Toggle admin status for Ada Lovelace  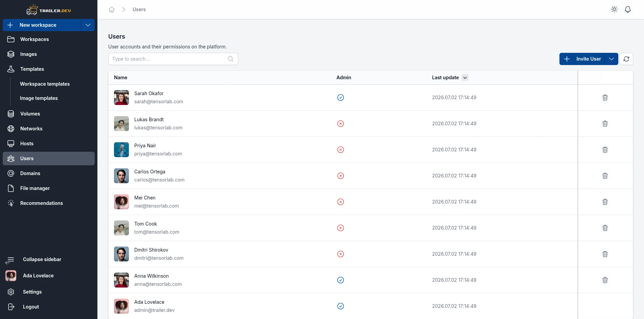pos(341,306)
